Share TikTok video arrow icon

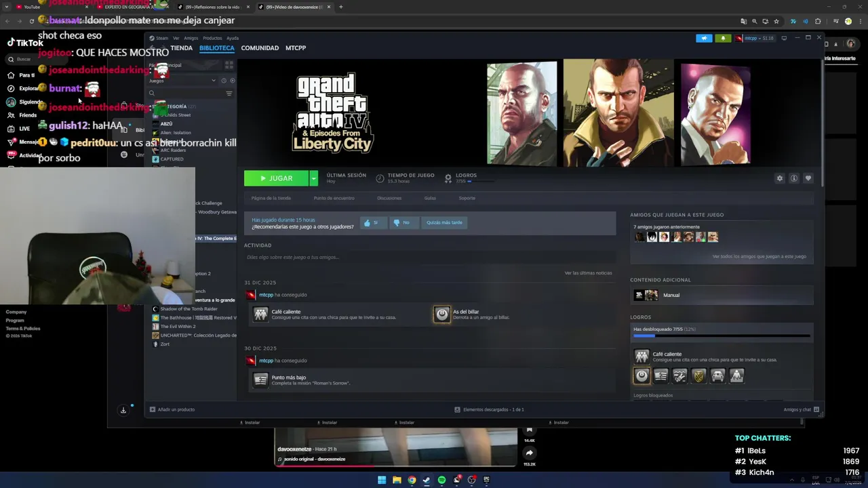click(530, 453)
